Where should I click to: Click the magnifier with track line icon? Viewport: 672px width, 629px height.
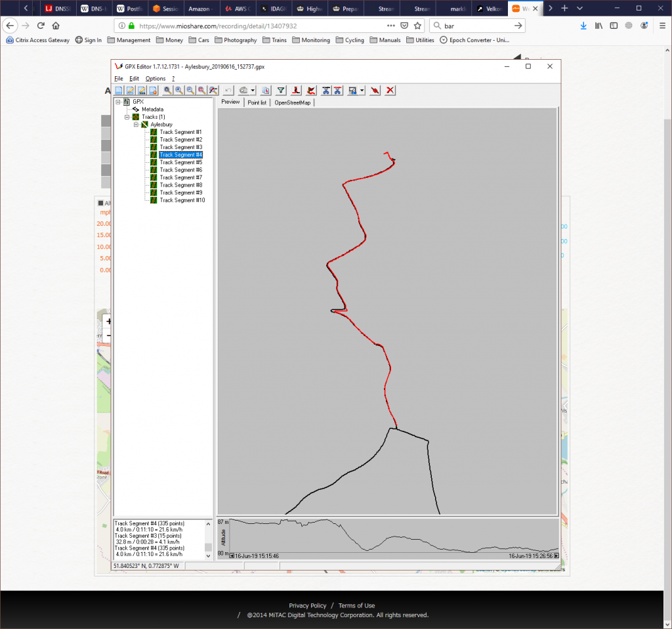click(x=213, y=91)
